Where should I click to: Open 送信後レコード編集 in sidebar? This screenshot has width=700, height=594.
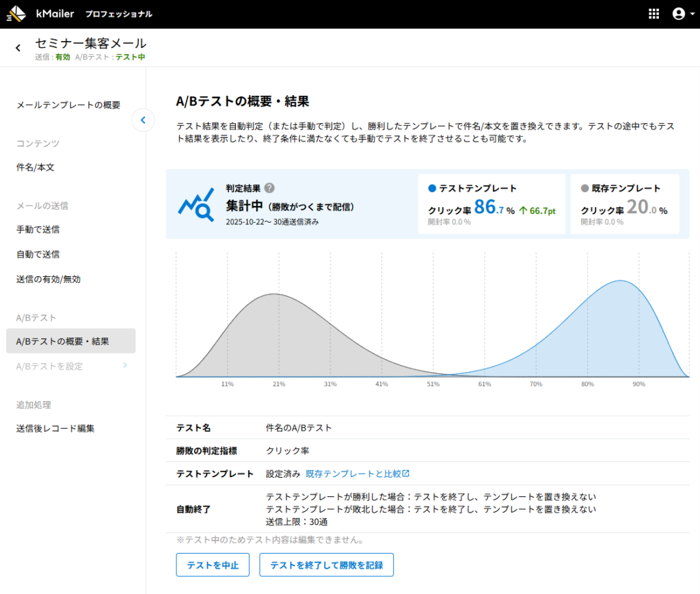click(55, 429)
